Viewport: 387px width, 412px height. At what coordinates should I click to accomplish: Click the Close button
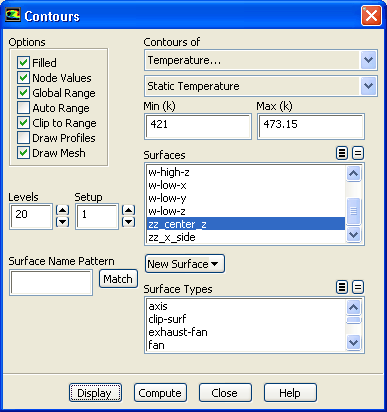coord(225,393)
